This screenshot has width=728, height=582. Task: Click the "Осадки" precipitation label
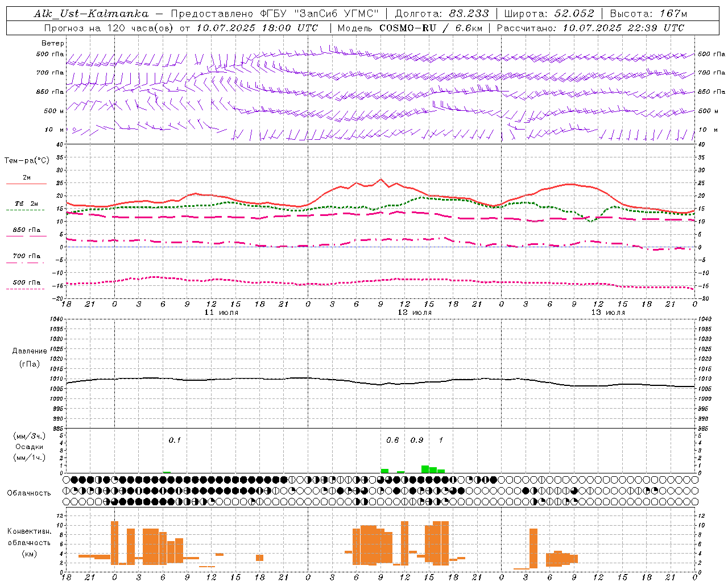coord(30,447)
